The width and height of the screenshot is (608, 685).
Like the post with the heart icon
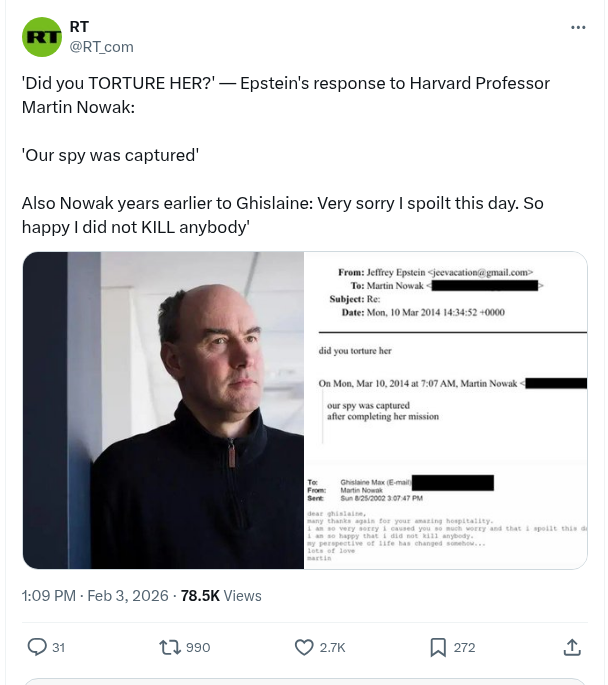[305, 647]
